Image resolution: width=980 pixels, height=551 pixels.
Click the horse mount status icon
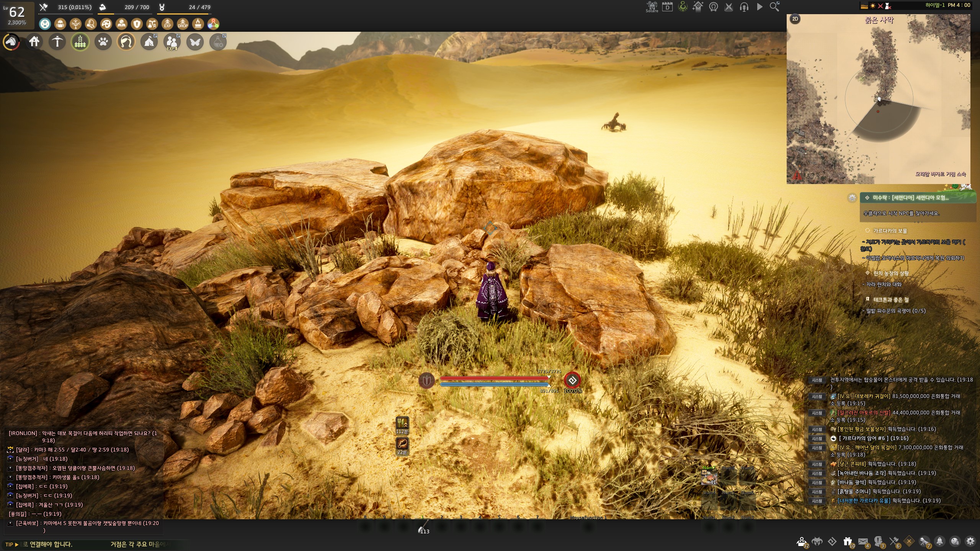11,42
